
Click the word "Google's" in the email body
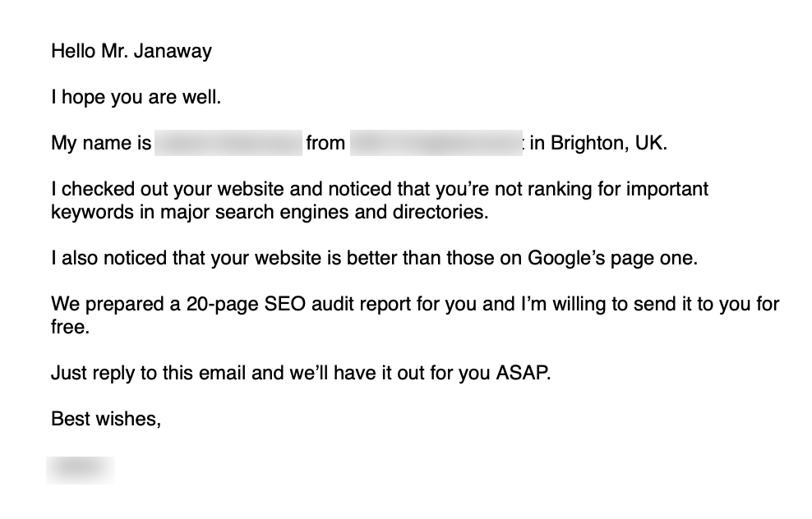click(x=566, y=258)
